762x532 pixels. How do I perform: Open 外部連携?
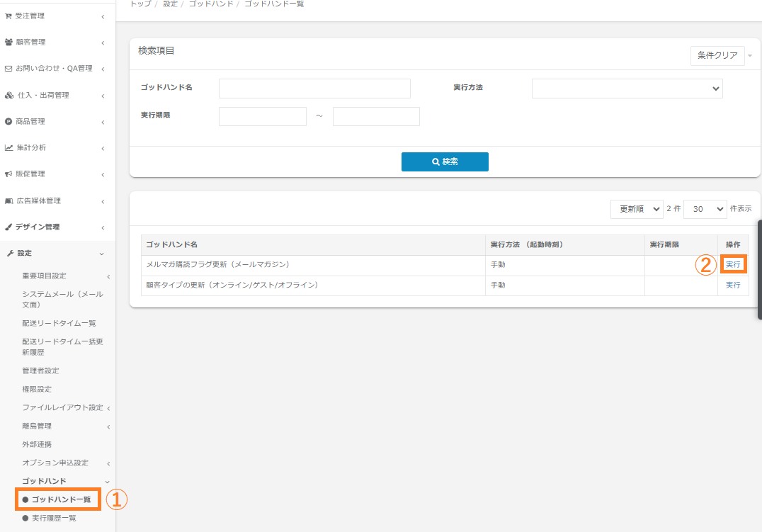click(36, 444)
